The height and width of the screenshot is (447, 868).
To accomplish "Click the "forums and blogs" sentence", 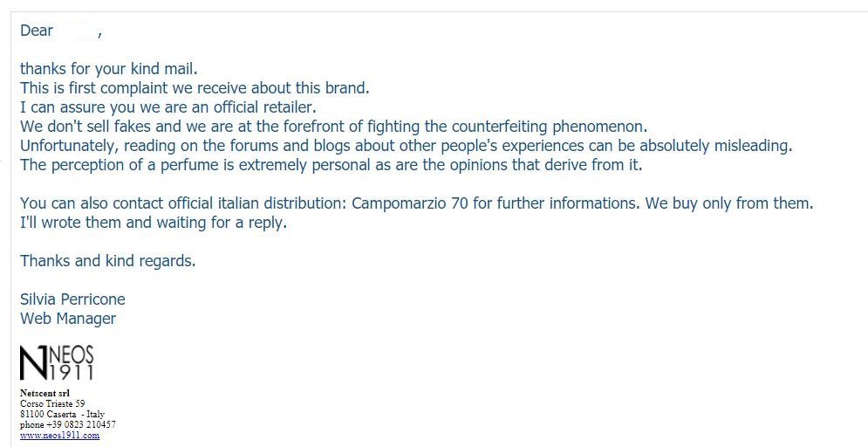I will tap(406, 146).
